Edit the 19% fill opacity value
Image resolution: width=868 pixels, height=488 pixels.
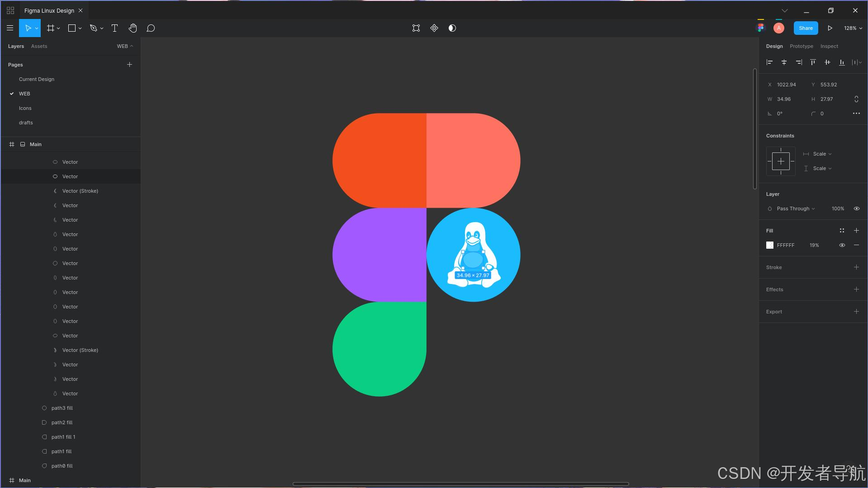[814, 245]
